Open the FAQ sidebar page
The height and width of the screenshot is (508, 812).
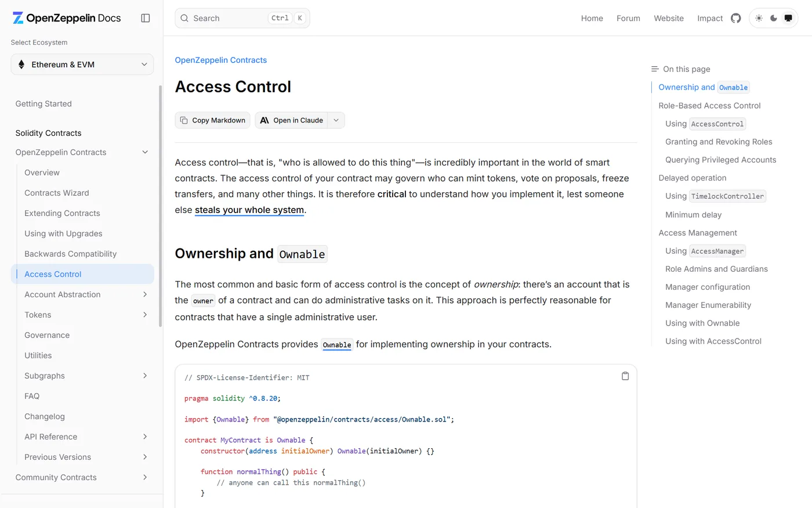[x=32, y=396]
